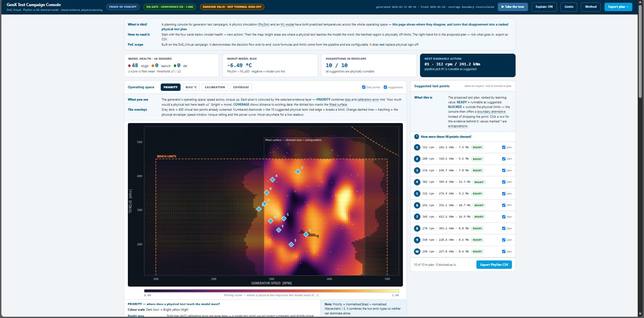The width and height of the screenshot is (644, 318).
Task: Click the 'ML model' underlined term in intro
Action: 287,24
